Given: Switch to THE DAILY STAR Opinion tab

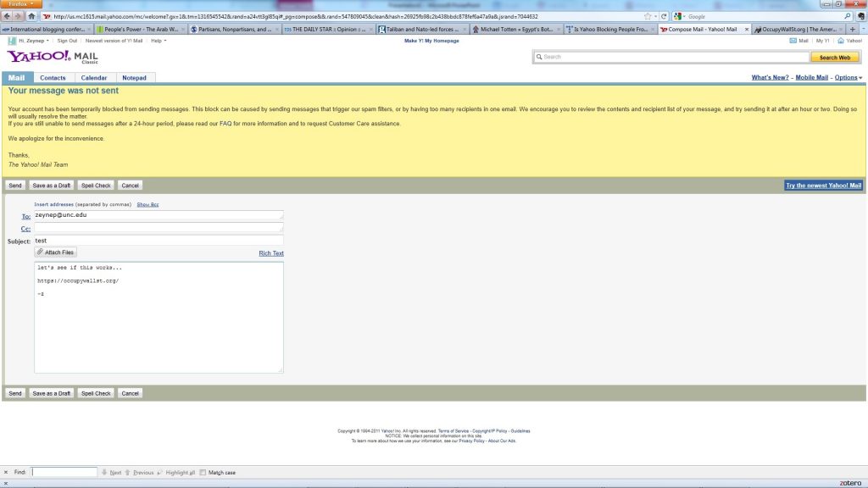Looking at the screenshot, I should pyautogui.click(x=328, y=30).
